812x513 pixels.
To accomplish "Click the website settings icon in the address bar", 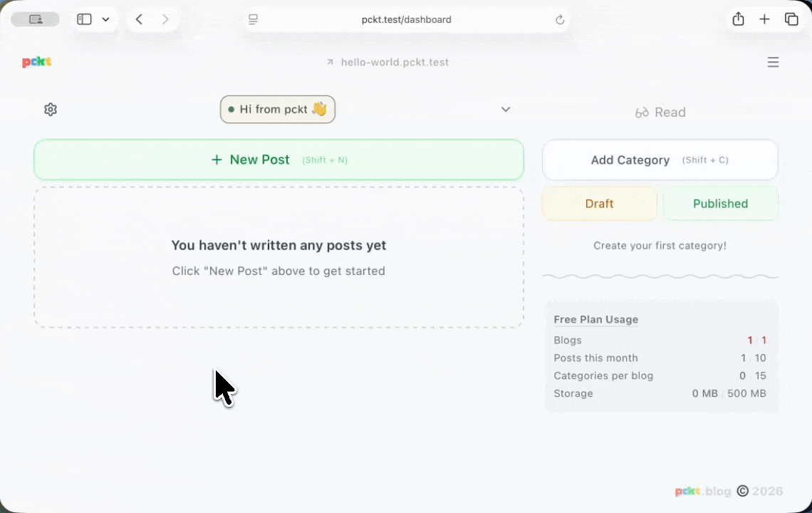I will pos(253,19).
